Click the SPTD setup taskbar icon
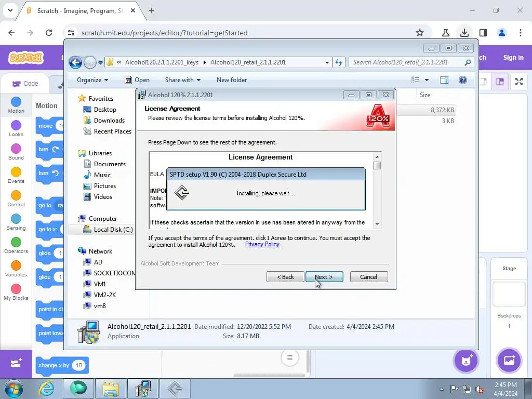The image size is (532, 399). 176,389
